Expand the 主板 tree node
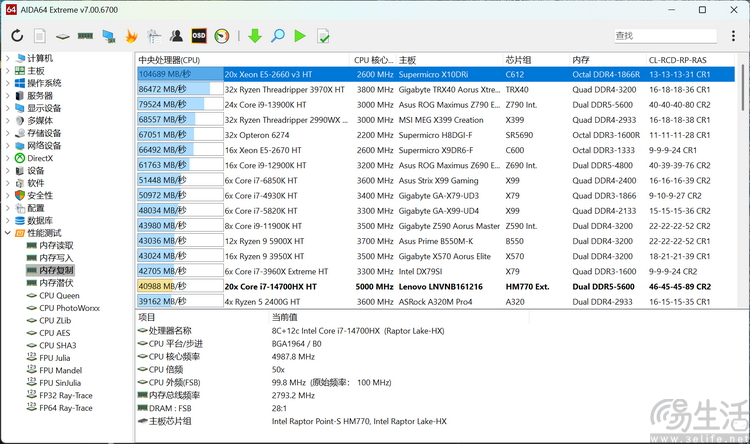Screen dimensions: 750x444 click(x=8, y=70)
